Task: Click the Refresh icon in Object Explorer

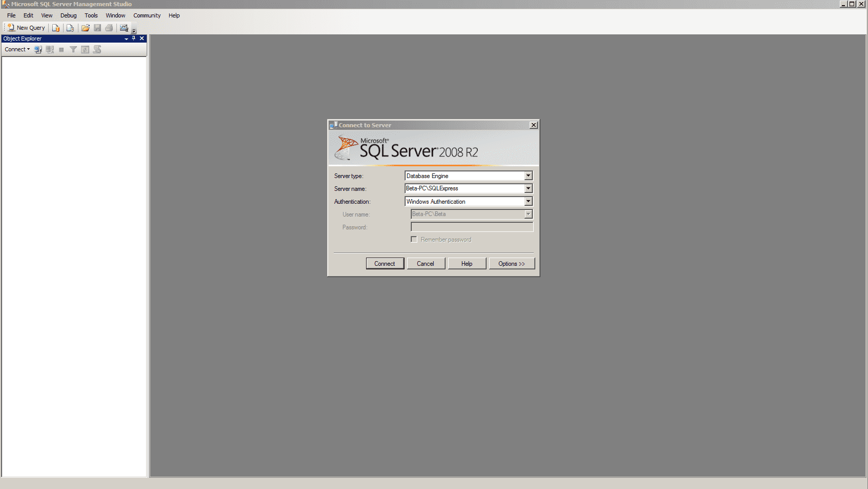Action: point(85,49)
